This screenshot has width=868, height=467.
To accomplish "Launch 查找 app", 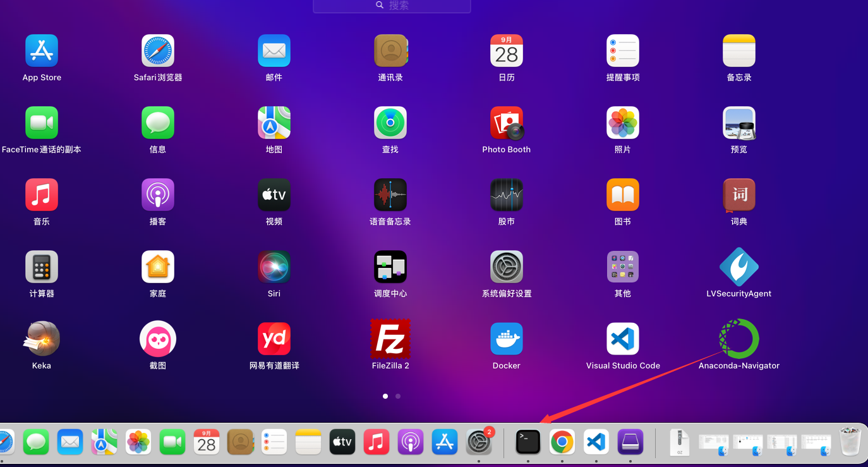I will pyautogui.click(x=390, y=123).
